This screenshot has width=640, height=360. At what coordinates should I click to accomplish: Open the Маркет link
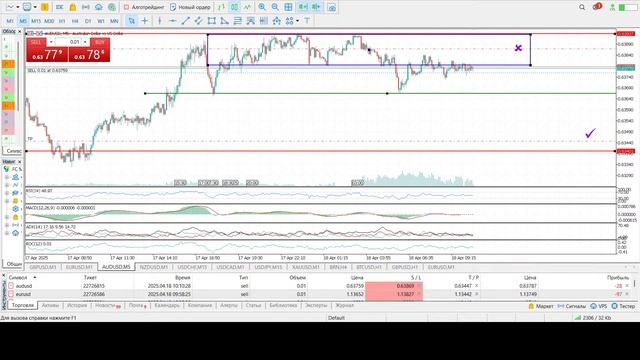(x=541, y=306)
